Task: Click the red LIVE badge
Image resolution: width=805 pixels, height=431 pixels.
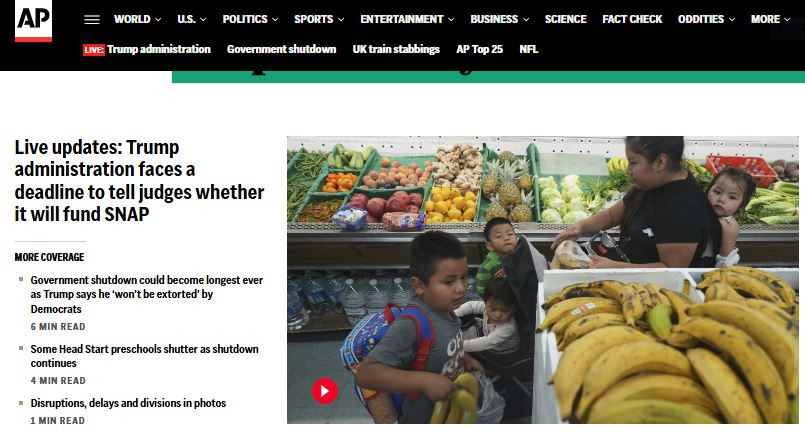Action: pyautogui.click(x=93, y=50)
